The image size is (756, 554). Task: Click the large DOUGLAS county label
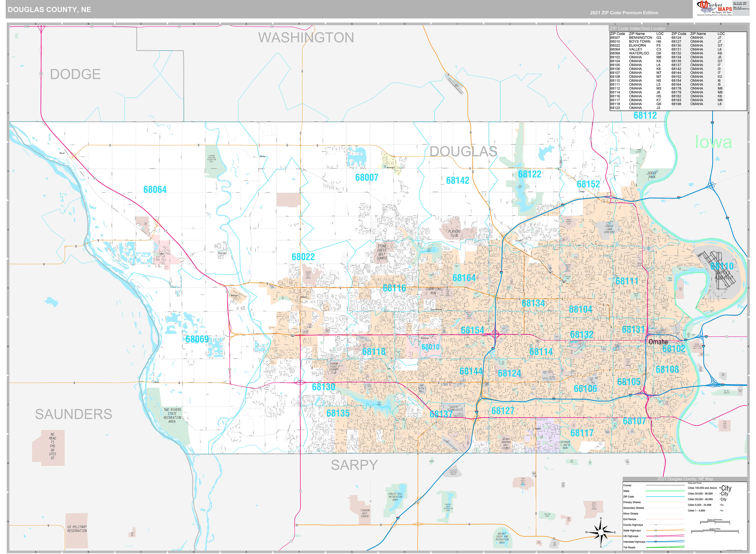click(463, 151)
